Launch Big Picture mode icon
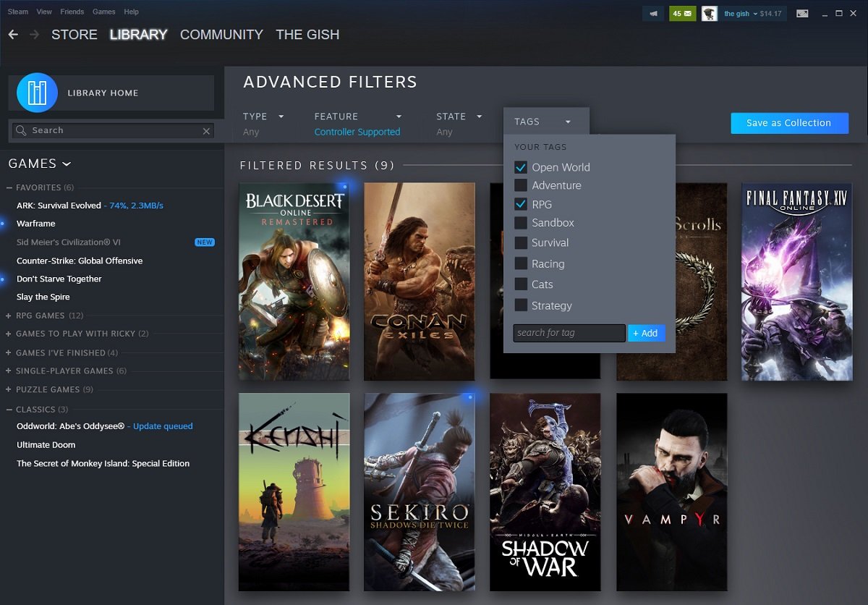 pos(801,14)
